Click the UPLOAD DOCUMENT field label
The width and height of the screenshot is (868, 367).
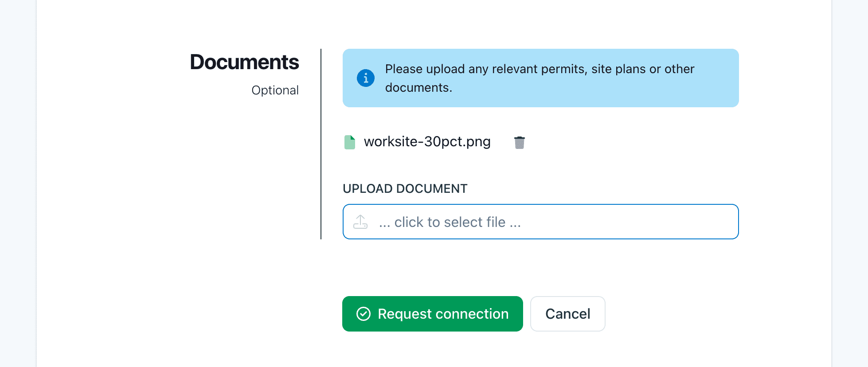(x=405, y=189)
